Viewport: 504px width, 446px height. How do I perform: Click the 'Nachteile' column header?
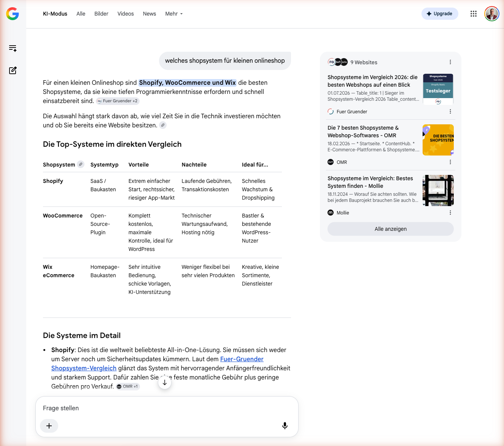pyautogui.click(x=194, y=165)
